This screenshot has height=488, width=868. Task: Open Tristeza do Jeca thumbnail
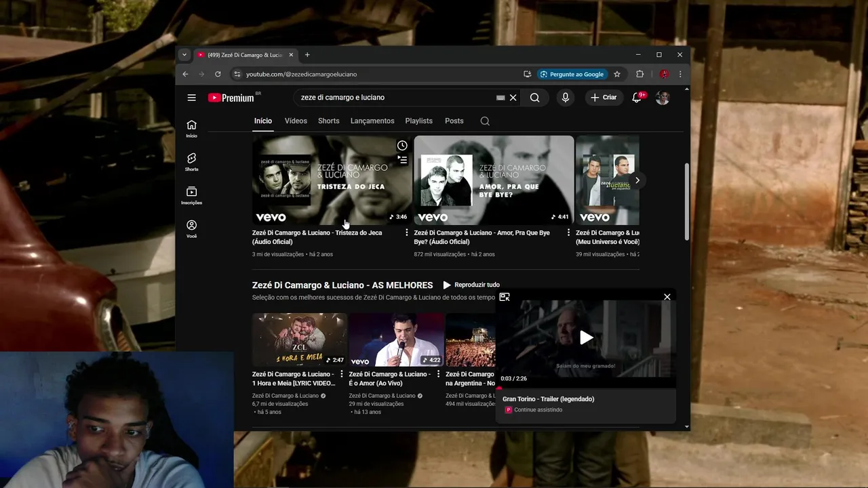[332, 180]
